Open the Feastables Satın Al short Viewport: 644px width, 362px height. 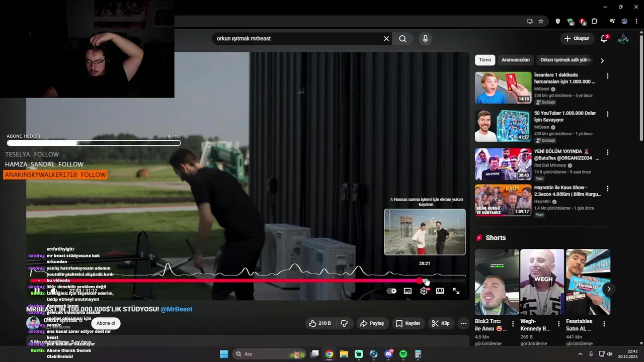point(588,282)
